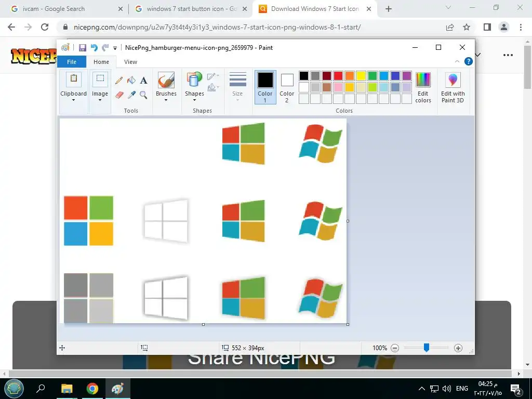Open Chrome profile avatar
Image resolution: width=532 pixels, height=399 pixels.
pos(504,27)
